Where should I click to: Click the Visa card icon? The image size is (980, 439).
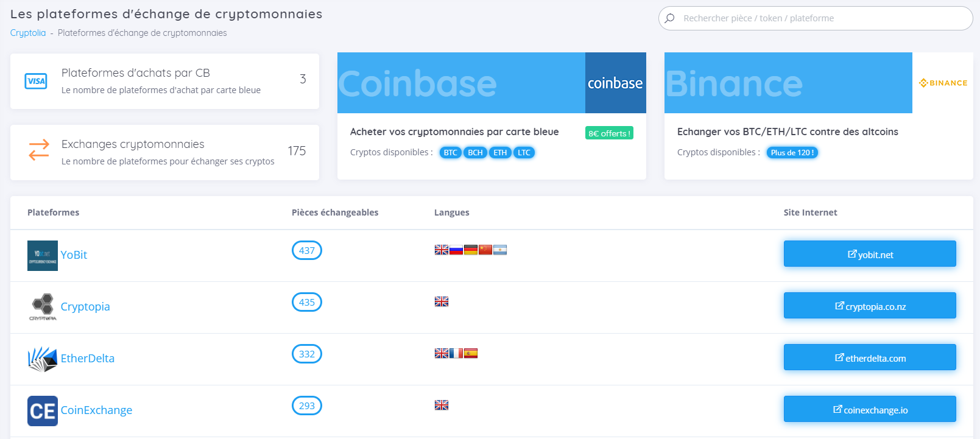tap(36, 81)
